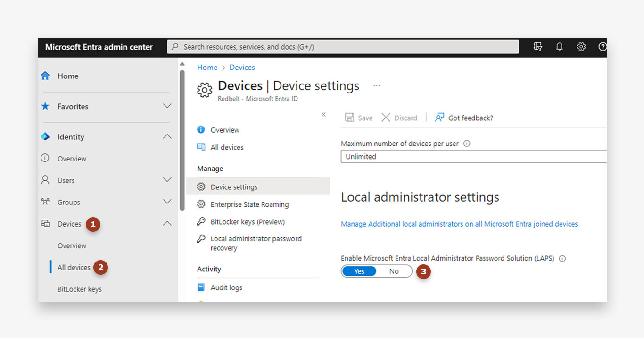The width and height of the screenshot is (644, 338).
Task: Click the Home breadcrumb link
Action: tap(207, 68)
